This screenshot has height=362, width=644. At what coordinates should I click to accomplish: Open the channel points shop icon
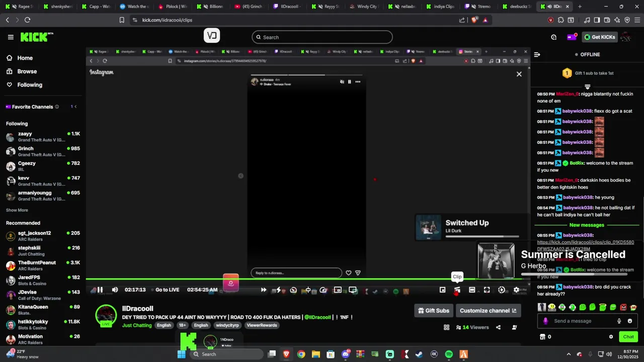pos(542,337)
